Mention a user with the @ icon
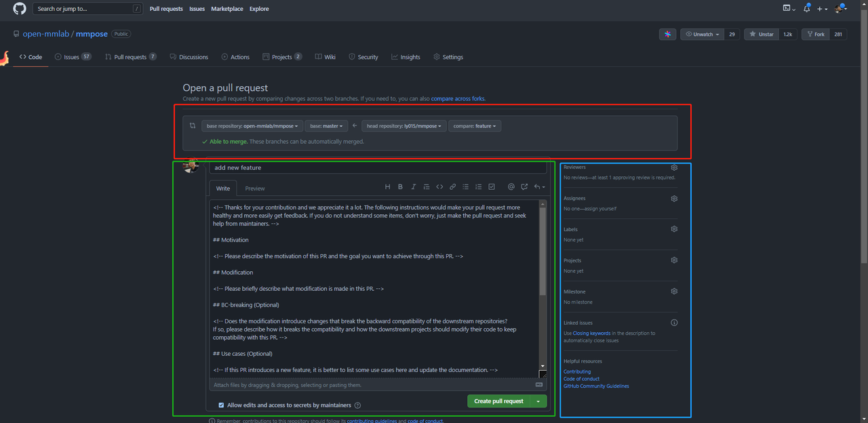The width and height of the screenshot is (868, 423). point(511,187)
